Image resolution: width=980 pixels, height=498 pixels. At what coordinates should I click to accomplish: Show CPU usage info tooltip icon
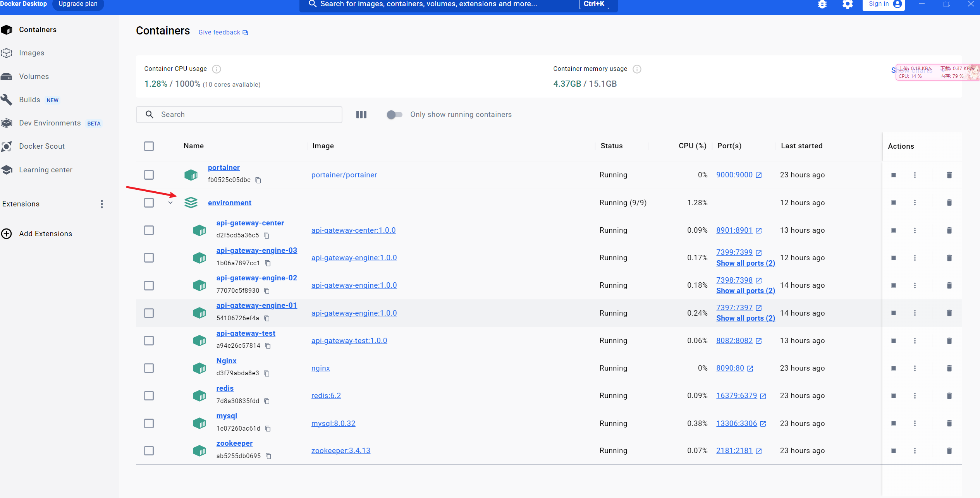[x=217, y=69]
